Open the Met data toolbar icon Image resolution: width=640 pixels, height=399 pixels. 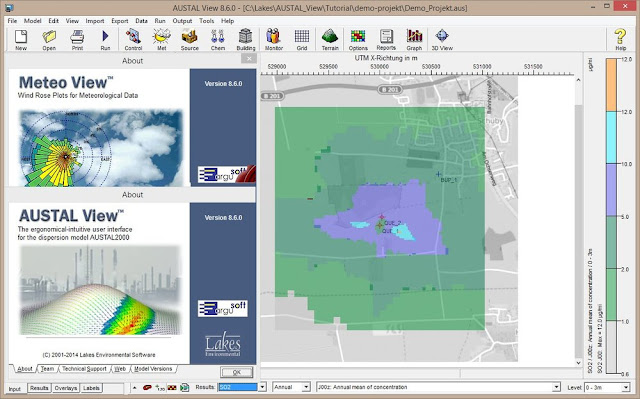(x=162, y=40)
